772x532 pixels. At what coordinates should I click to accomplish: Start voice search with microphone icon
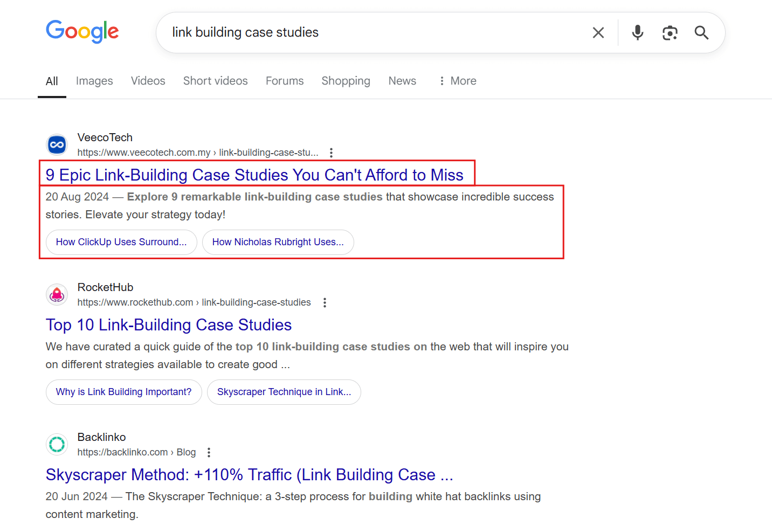pos(638,33)
